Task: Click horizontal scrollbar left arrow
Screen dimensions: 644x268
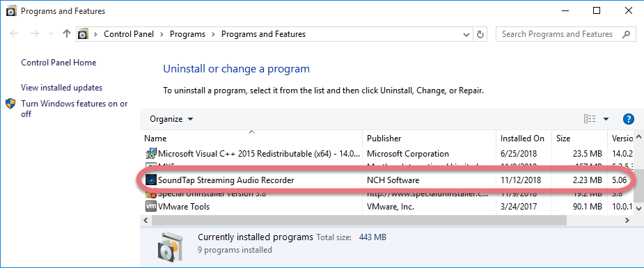Action: pyautogui.click(x=146, y=221)
